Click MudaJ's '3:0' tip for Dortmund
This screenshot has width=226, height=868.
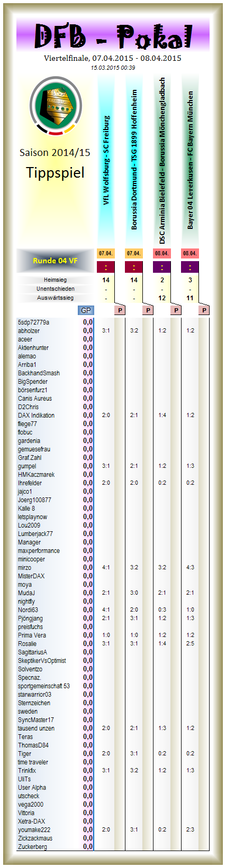[x=134, y=593]
